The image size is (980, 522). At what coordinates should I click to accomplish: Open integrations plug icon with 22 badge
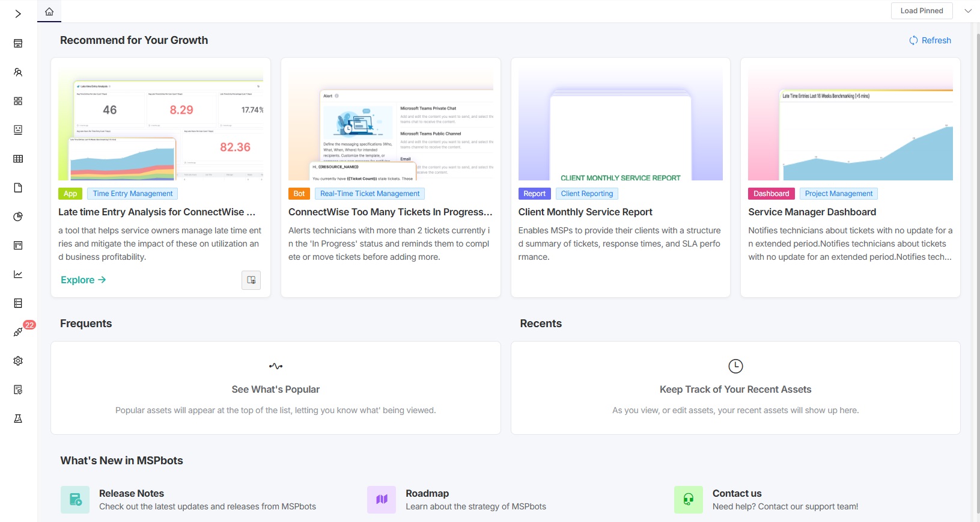coord(18,332)
